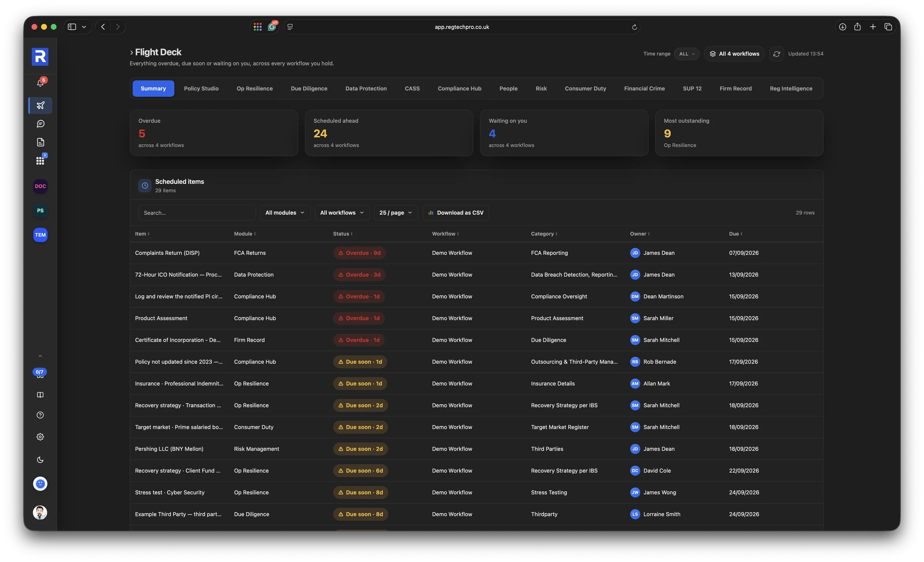The image size is (924, 562).
Task: Open the Time range ALL dropdown
Action: click(x=687, y=54)
